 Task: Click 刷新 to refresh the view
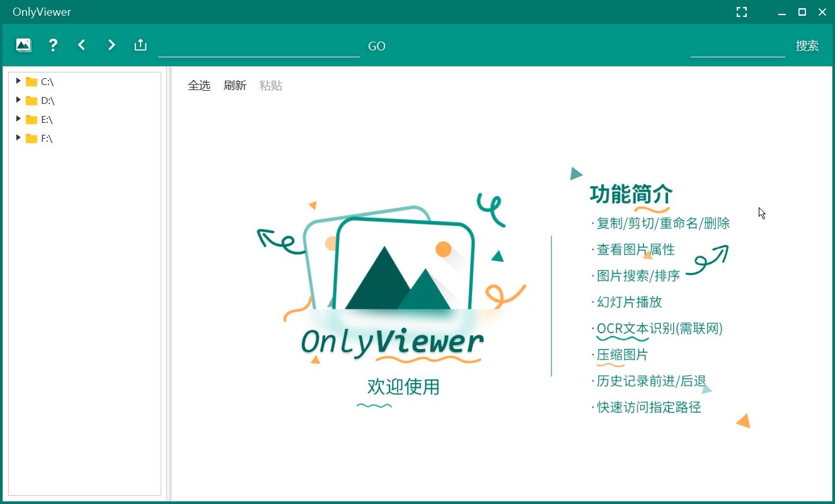click(x=235, y=86)
